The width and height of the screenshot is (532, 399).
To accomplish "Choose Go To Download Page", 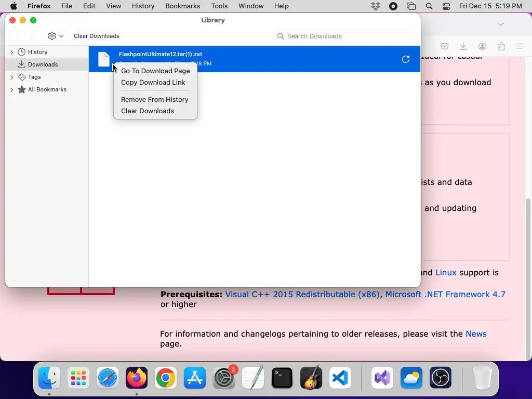I will tap(155, 71).
